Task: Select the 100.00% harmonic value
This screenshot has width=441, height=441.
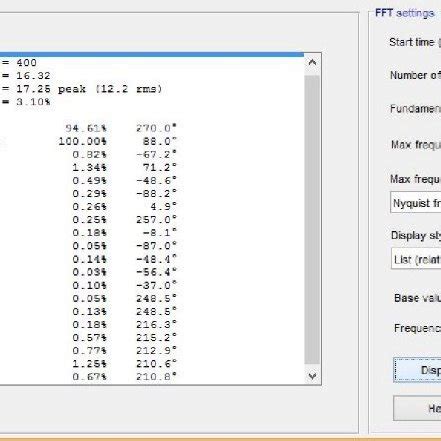Action: tap(82, 141)
